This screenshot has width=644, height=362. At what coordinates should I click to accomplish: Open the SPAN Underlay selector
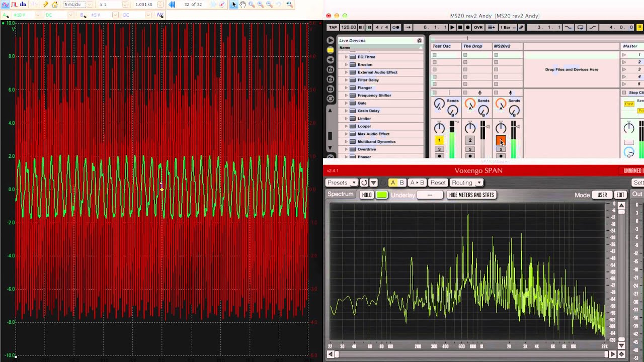click(430, 195)
